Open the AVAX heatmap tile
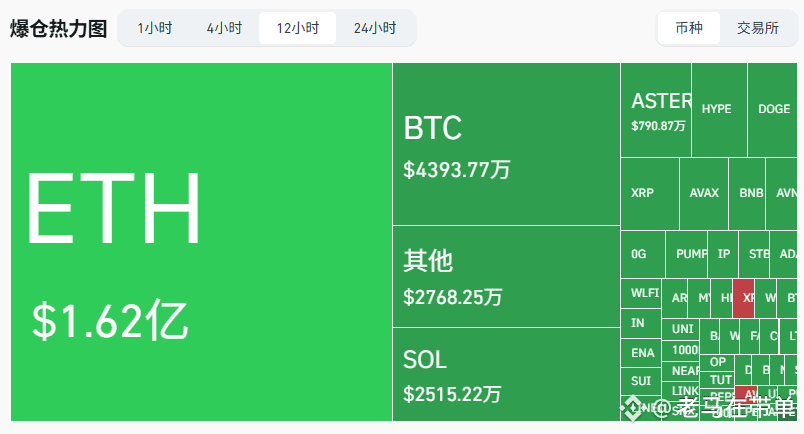 (x=704, y=194)
